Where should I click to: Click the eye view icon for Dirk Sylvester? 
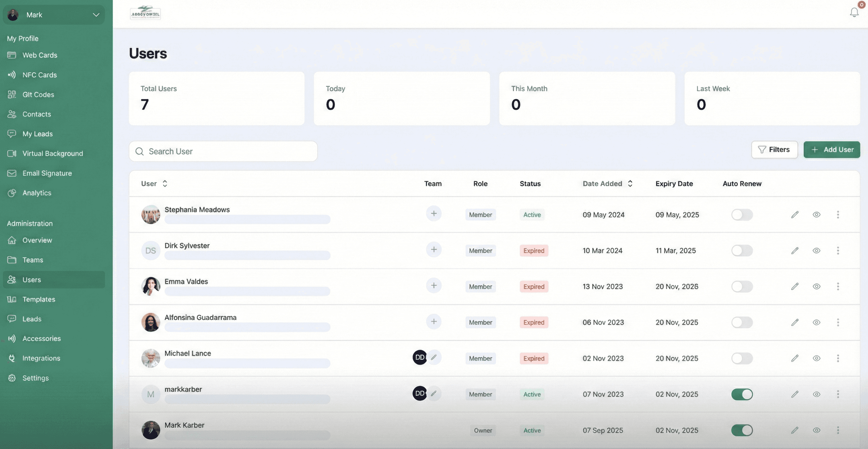816,251
